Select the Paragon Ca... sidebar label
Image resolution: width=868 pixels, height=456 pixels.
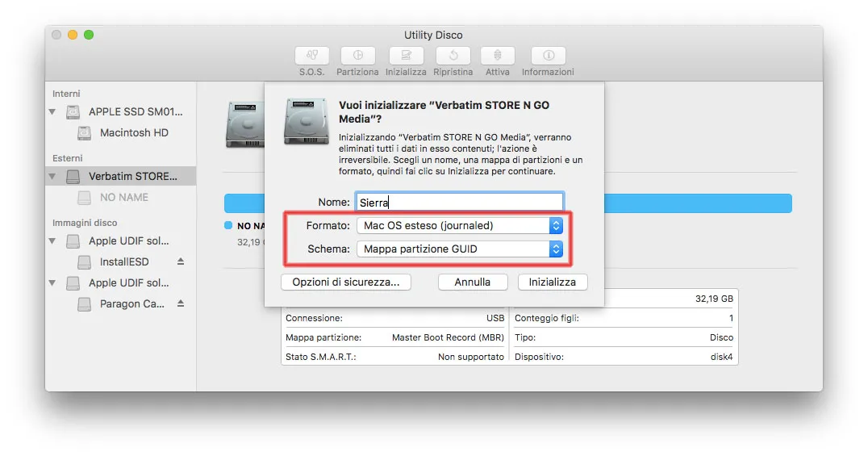[131, 303]
